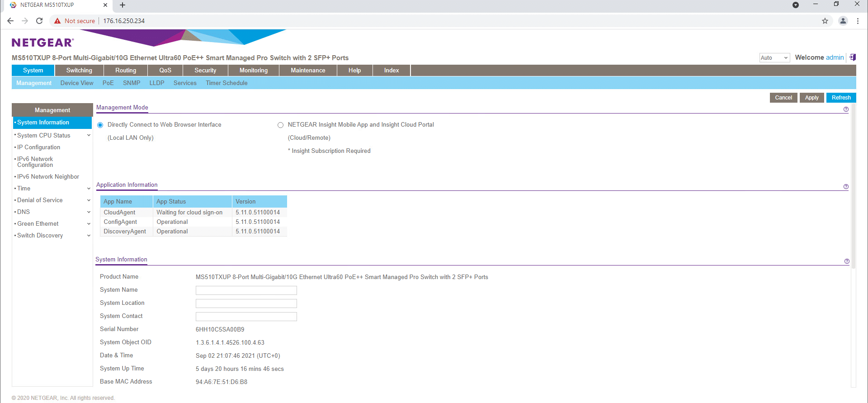
Task: Click the Cancel button
Action: point(783,98)
